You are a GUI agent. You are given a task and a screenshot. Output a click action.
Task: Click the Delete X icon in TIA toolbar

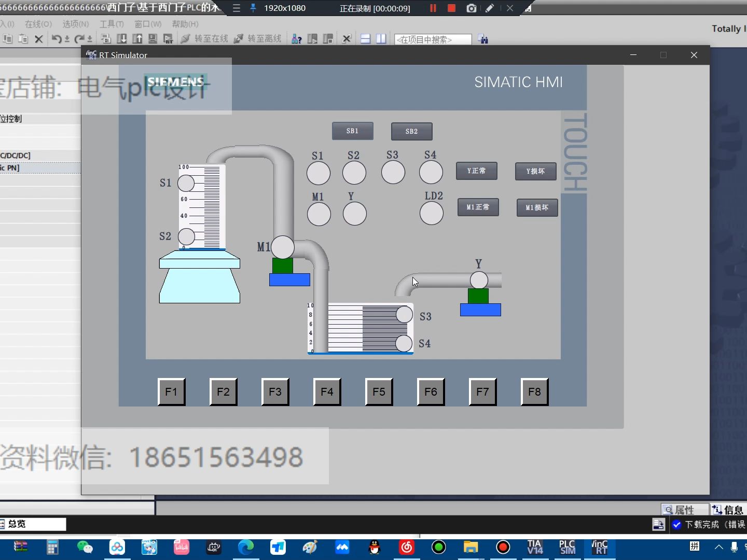38,39
